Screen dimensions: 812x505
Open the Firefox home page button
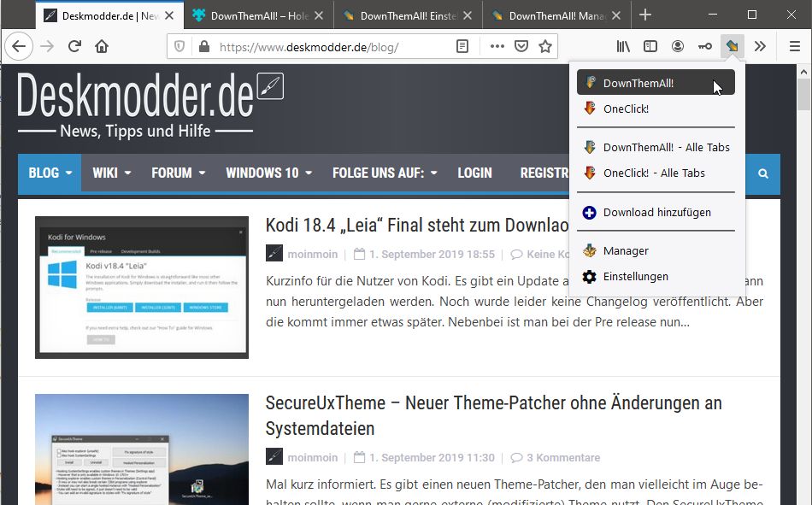pyautogui.click(x=102, y=47)
